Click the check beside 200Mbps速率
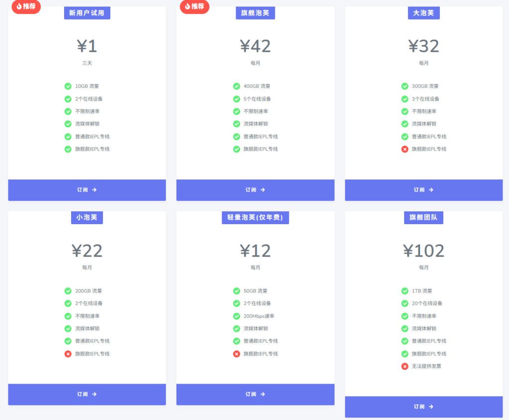This screenshot has width=509, height=420. pyautogui.click(x=236, y=316)
